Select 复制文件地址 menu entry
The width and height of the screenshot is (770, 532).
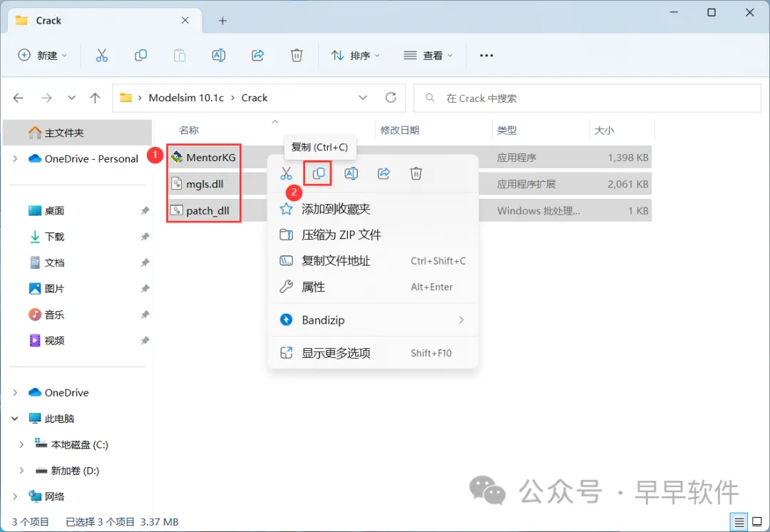pos(374,261)
